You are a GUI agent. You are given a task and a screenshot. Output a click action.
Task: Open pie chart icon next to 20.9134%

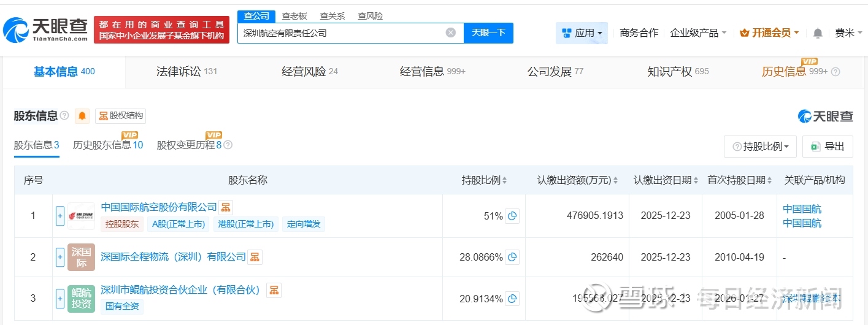pos(512,299)
